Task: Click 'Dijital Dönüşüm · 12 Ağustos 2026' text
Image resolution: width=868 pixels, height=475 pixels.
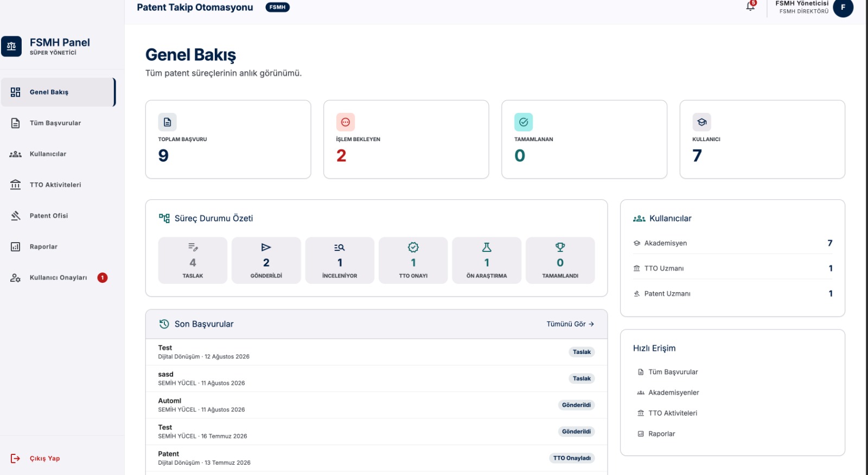Action: coord(204,357)
